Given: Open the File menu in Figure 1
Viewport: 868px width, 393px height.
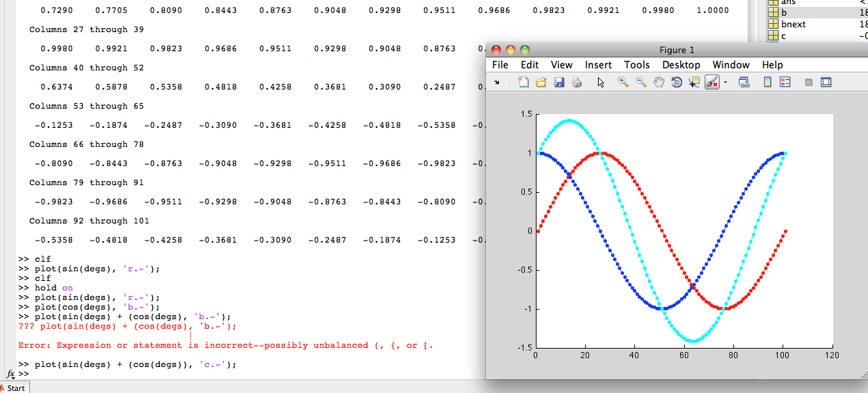Looking at the screenshot, I should [500, 65].
